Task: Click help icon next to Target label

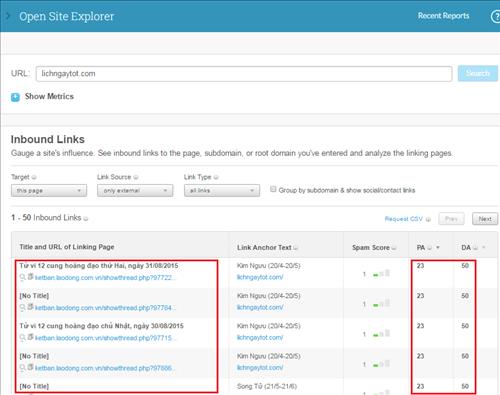Action: (x=34, y=177)
